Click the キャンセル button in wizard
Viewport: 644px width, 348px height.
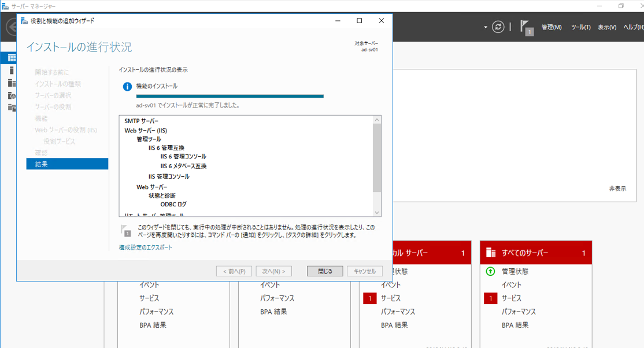pyautogui.click(x=365, y=271)
